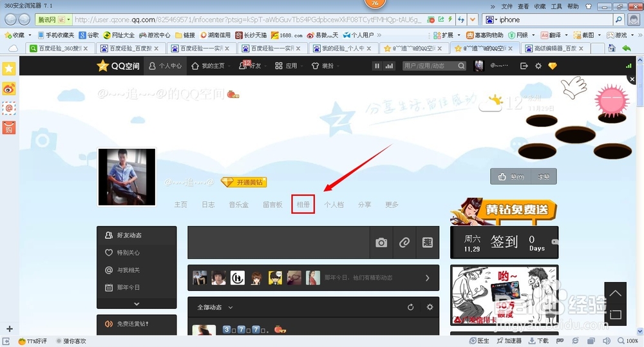Image resolution: width=644 pixels, height=347 pixels.
Task: Expand the 全部动态 filter dropdown
Action: [x=231, y=307]
